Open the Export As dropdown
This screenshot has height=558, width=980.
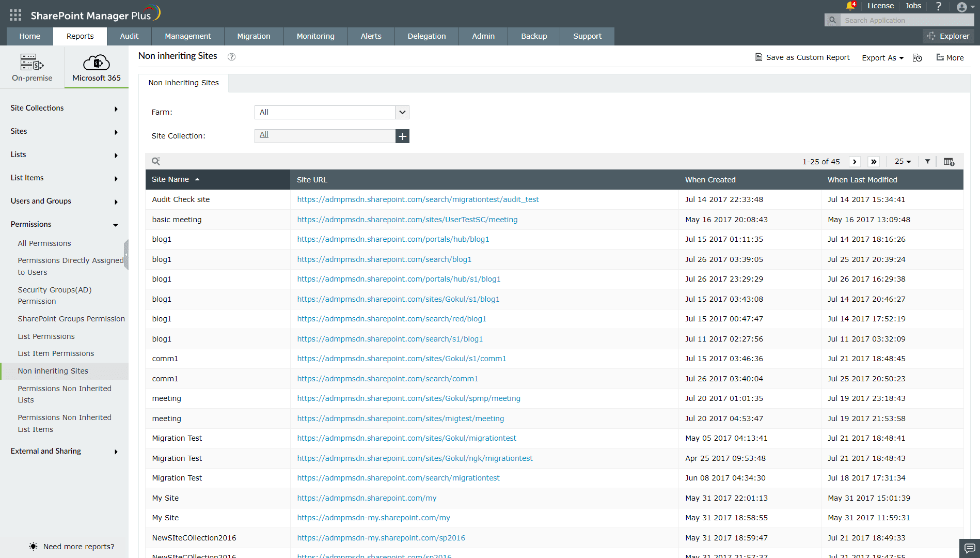[882, 58]
